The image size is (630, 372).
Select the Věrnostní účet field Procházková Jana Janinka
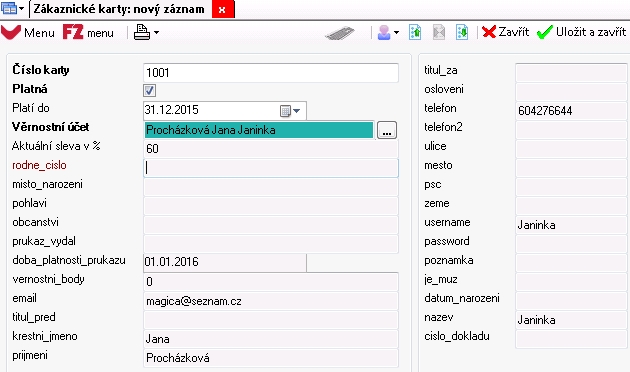click(x=259, y=130)
